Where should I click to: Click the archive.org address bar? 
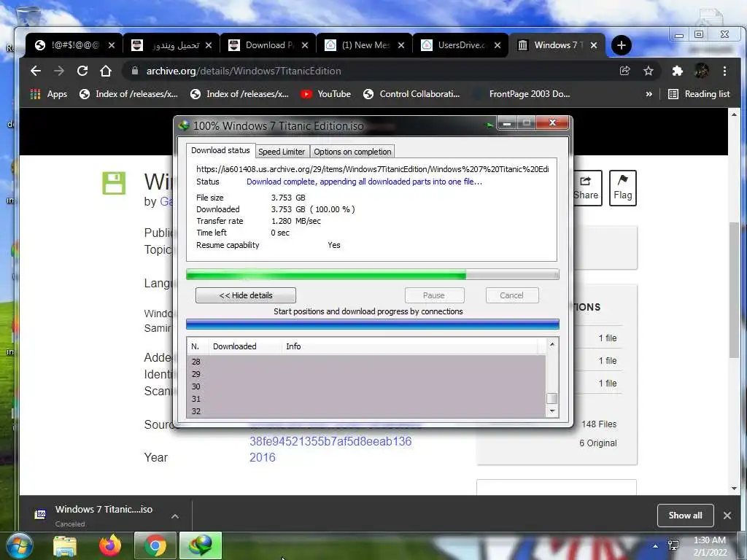coord(371,71)
